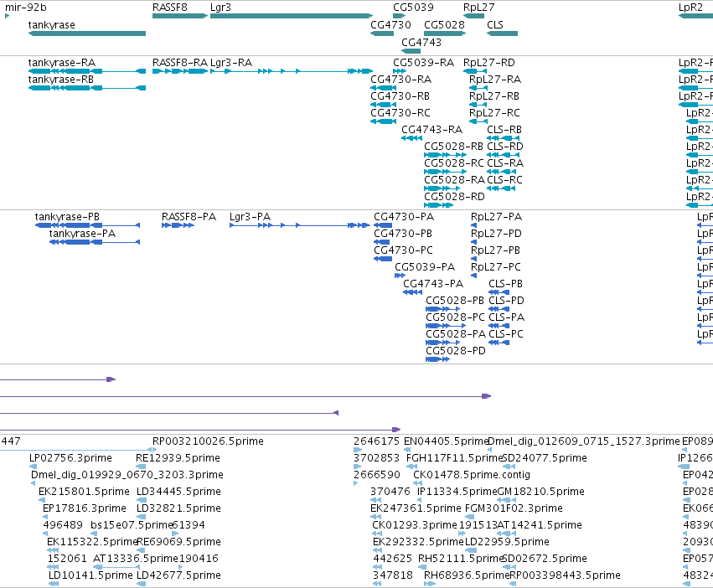This screenshot has width=713, height=588.
Task: Click the top-track CG5028 gene label
Action: pos(444,24)
